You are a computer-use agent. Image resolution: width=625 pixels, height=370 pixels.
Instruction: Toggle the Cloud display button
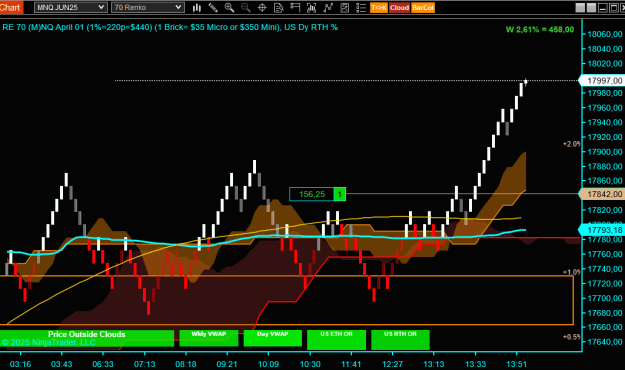click(x=399, y=8)
